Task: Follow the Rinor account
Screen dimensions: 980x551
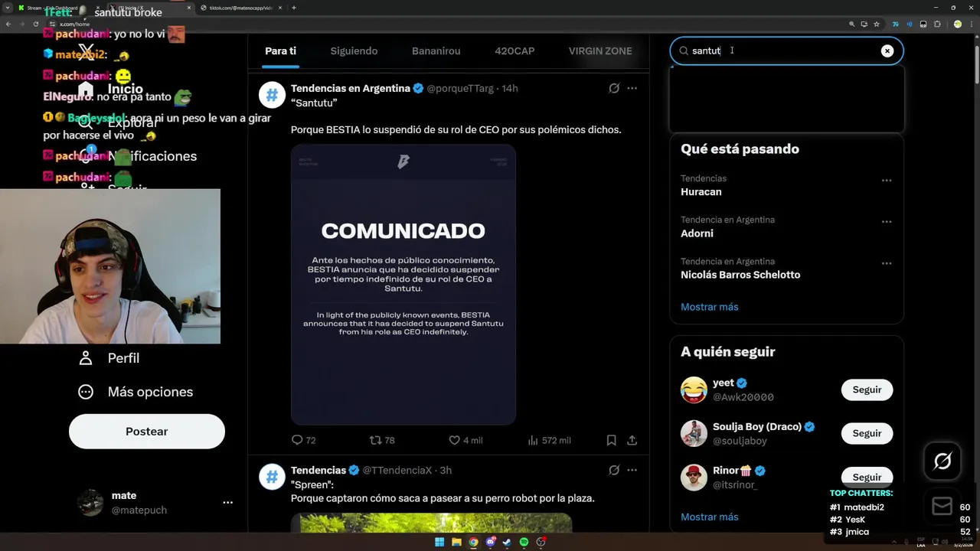Action: pyautogui.click(x=867, y=477)
